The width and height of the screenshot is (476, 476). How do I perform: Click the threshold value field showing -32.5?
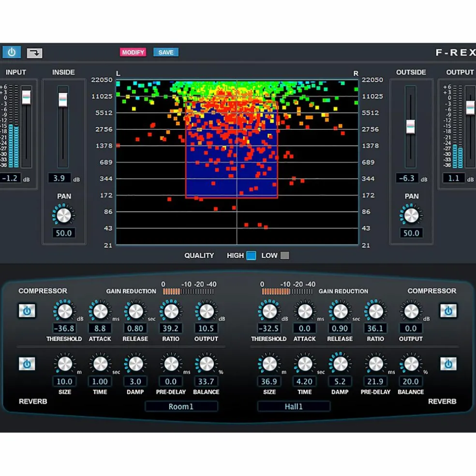(269, 328)
